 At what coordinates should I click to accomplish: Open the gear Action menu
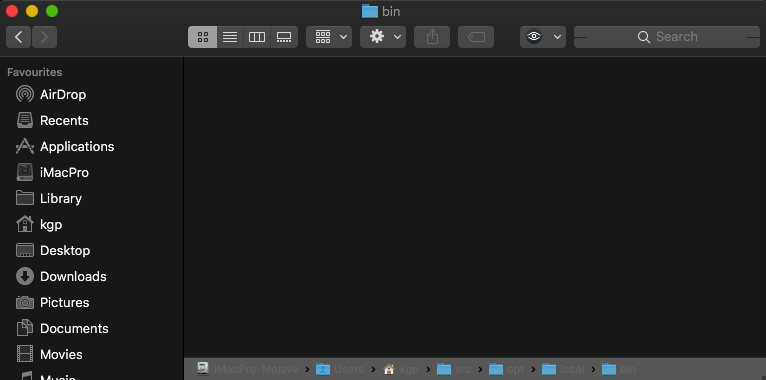pos(383,37)
